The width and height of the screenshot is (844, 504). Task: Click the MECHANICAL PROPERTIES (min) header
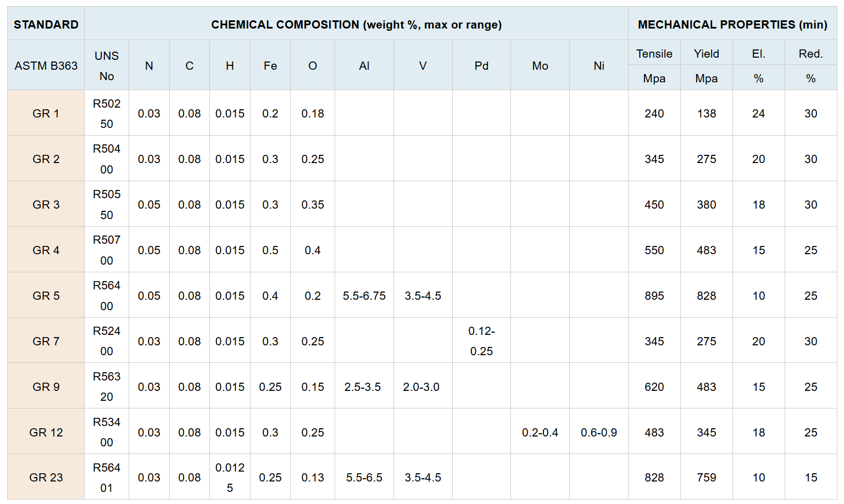(x=732, y=24)
